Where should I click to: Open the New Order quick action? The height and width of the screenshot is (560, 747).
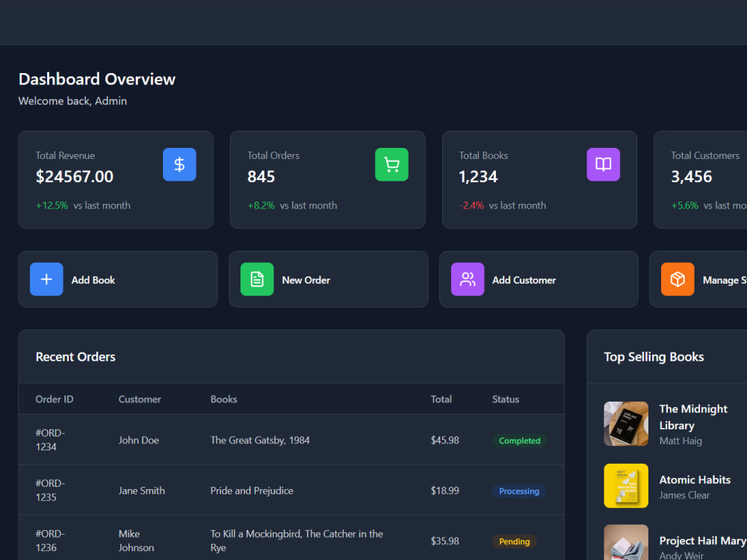click(328, 279)
